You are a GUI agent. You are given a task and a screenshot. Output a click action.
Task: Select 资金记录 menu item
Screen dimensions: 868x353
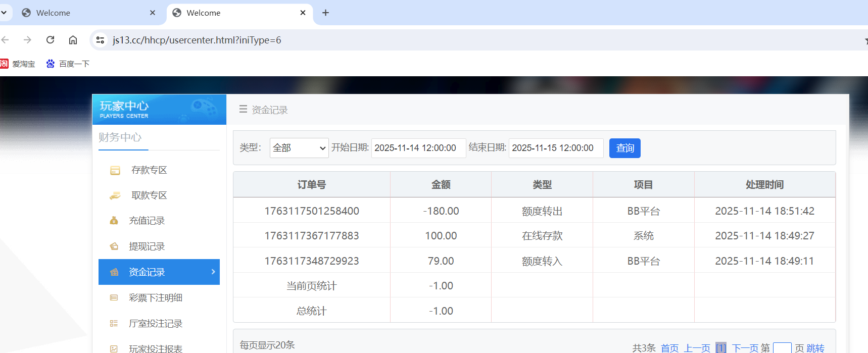(x=159, y=272)
